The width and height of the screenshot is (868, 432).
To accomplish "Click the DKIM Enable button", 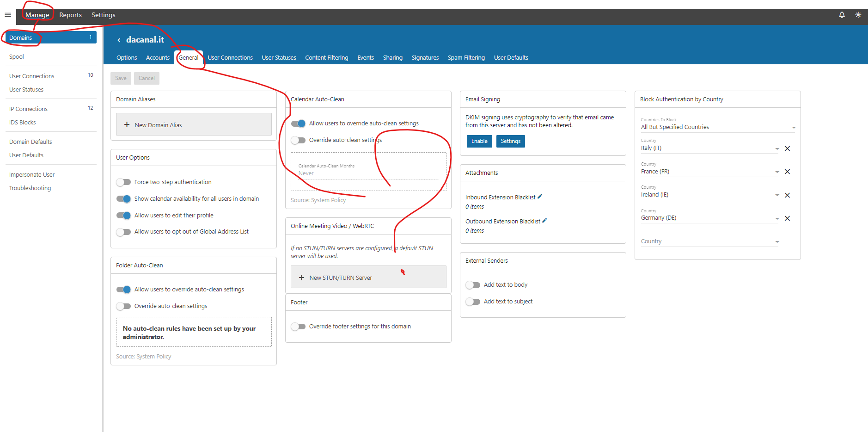I will (479, 141).
